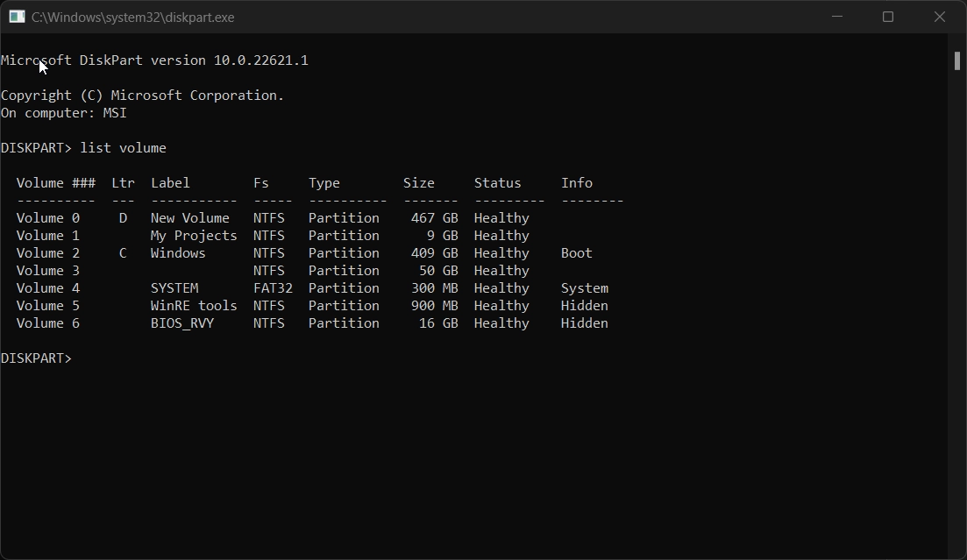This screenshot has width=967, height=560.
Task: Click 'Copyright (C) Microsoft Corporation.' text
Action: [142, 96]
